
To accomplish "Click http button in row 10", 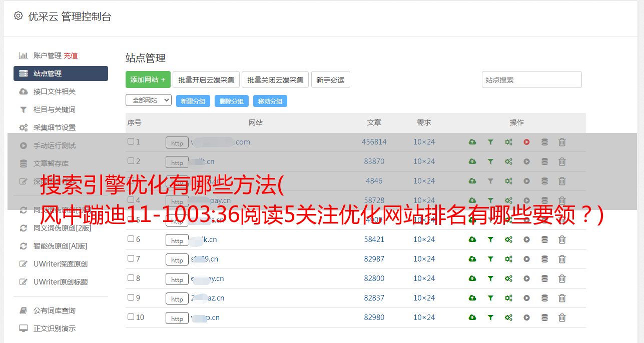I will point(177,318).
